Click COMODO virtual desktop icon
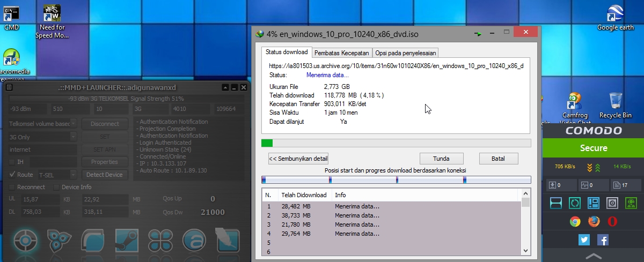 click(x=556, y=203)
